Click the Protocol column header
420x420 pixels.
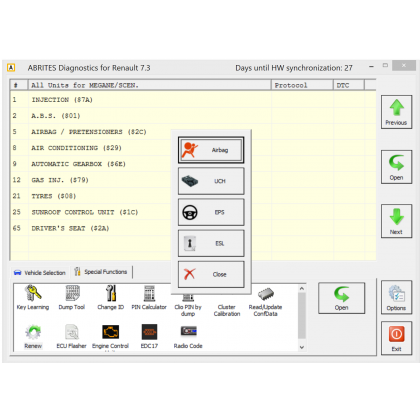click(x=302, y=85)
